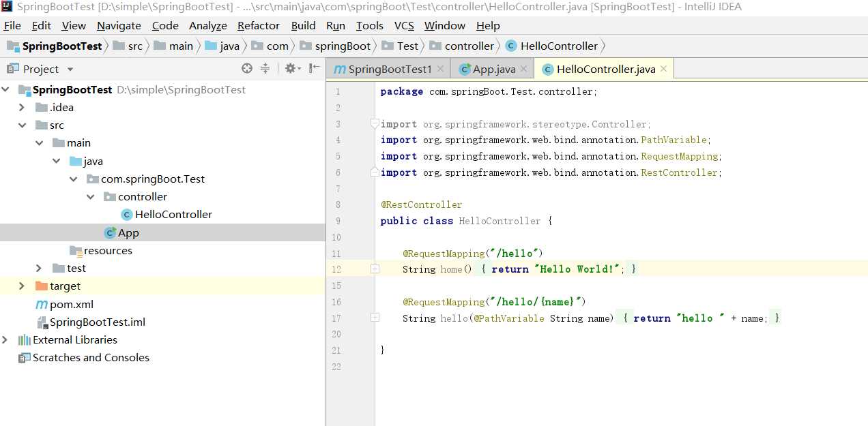Collapse the java folder in tree
Viewport: 868px width, 426px height.
pos(56,162)
